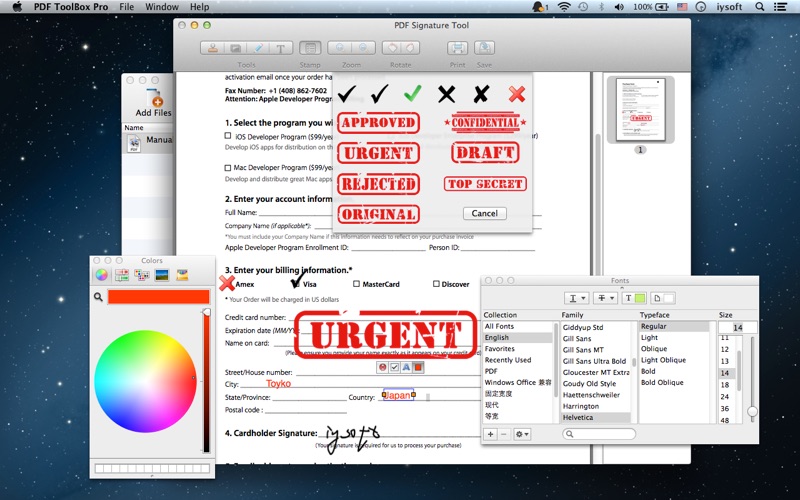This screenshot has height=500, width=800.
Task: Click the current red color swatch
Action: tap(159, 297)
